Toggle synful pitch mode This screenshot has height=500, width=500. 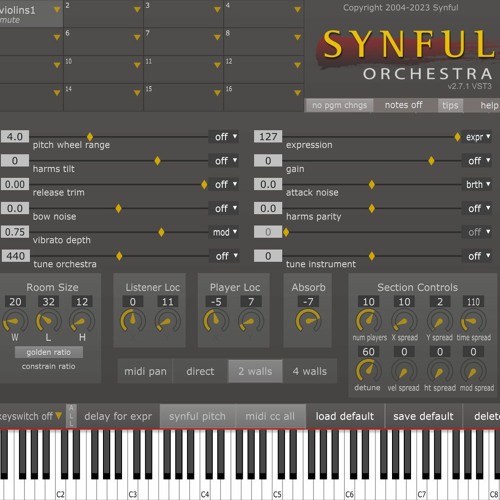[x=197, y=416]
